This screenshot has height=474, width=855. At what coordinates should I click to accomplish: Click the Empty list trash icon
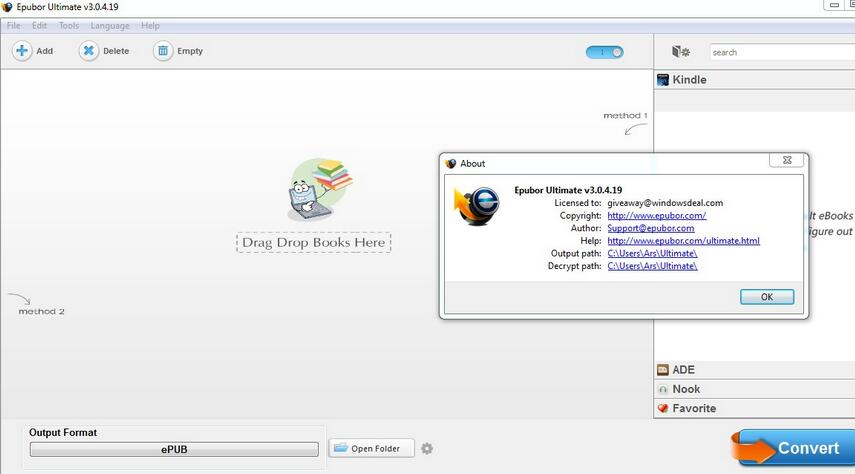162,51
